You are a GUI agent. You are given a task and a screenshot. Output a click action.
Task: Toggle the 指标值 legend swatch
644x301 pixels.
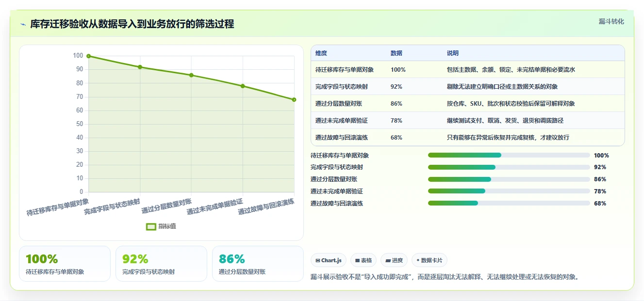tap(151, 226)
